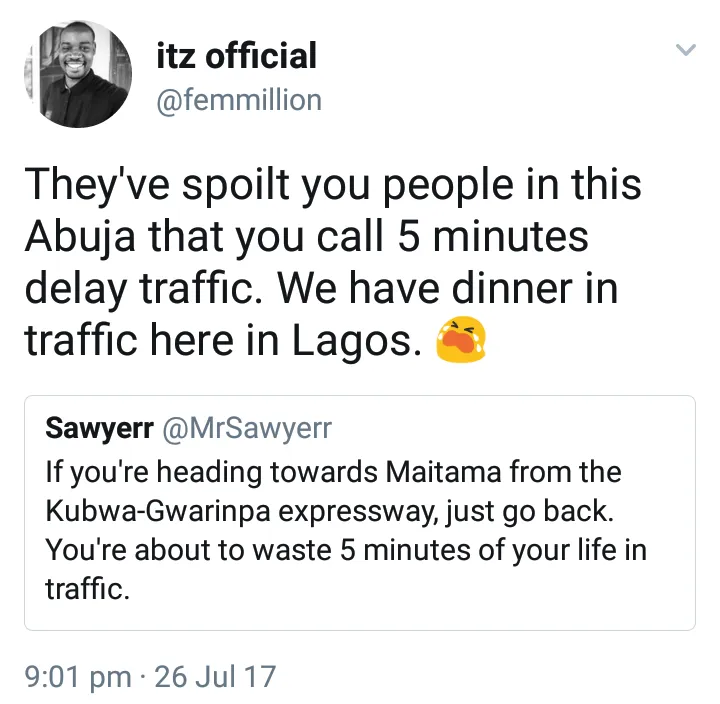Open Sawyerr's name in the quoted tweet
Image resolution: width=720 pixels, height=704 pixels.
[99, 428]
